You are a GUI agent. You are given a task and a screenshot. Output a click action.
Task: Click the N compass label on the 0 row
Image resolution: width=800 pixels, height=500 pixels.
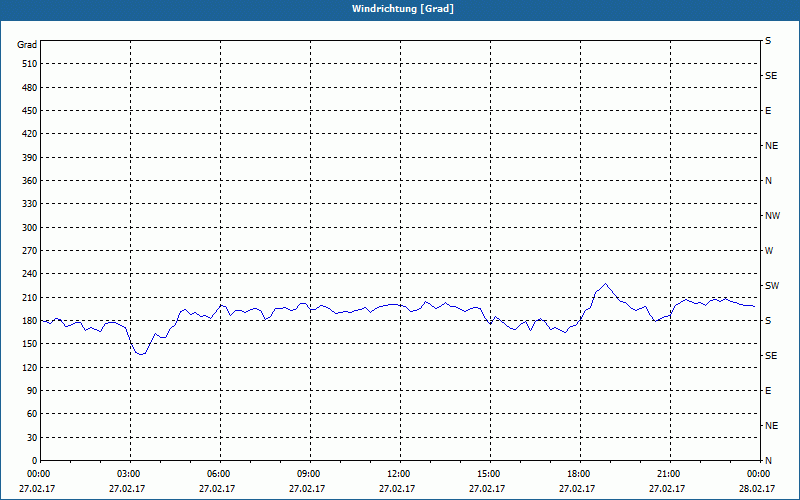(x=768, y=461)
